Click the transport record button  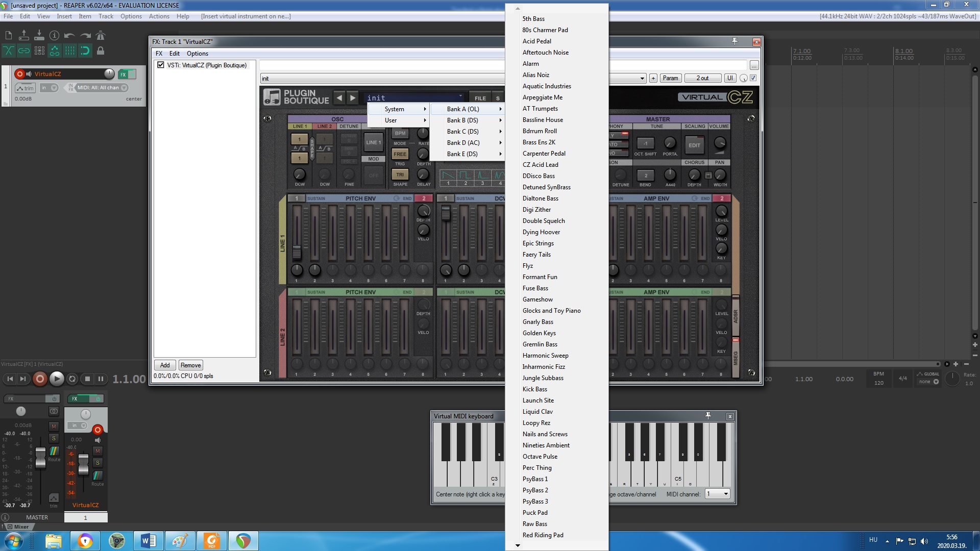click(40, 379)
